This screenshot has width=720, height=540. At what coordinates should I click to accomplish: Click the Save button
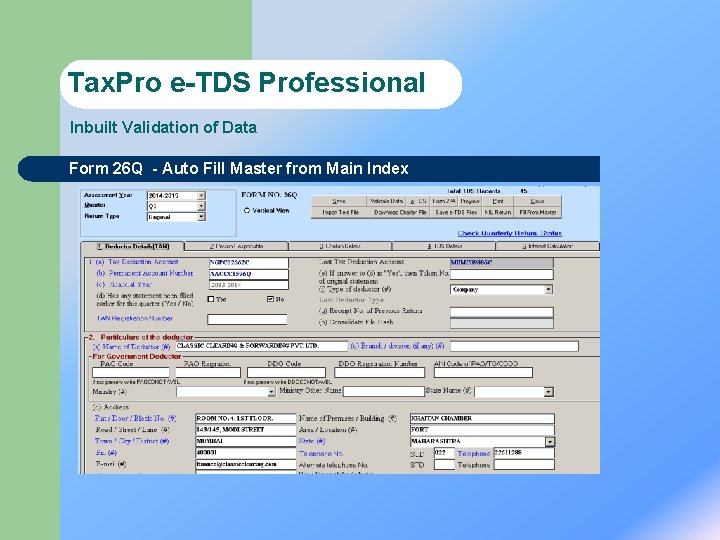(339, 201)
